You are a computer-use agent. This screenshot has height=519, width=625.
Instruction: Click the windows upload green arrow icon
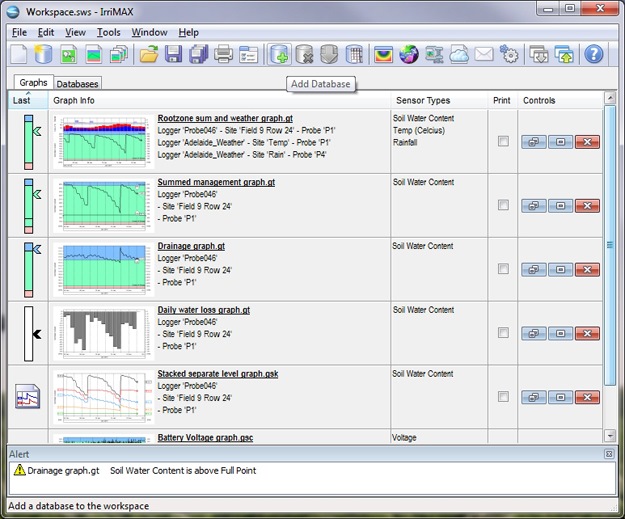pos(564,54)
